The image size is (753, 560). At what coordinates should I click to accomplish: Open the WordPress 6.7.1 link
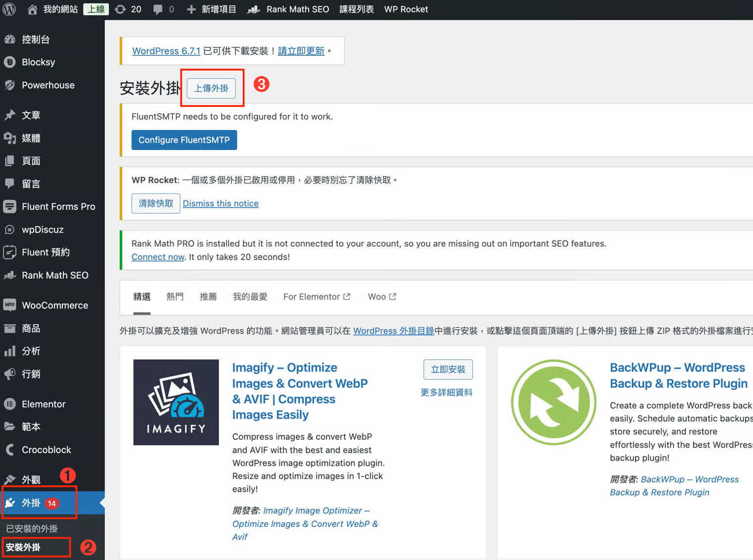166,51
